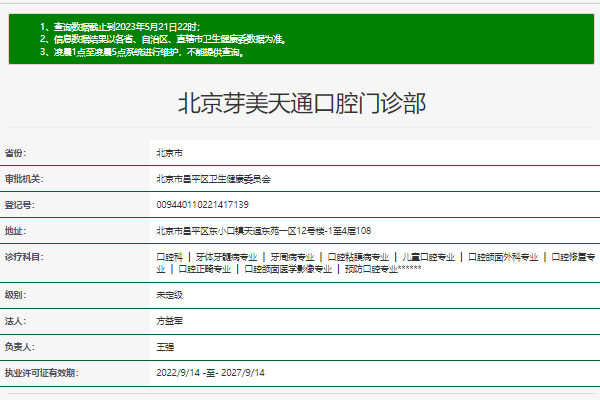
Task: Click the validity period 2022/9/14 -至- 2027/9/14
Action: [210, 373]
